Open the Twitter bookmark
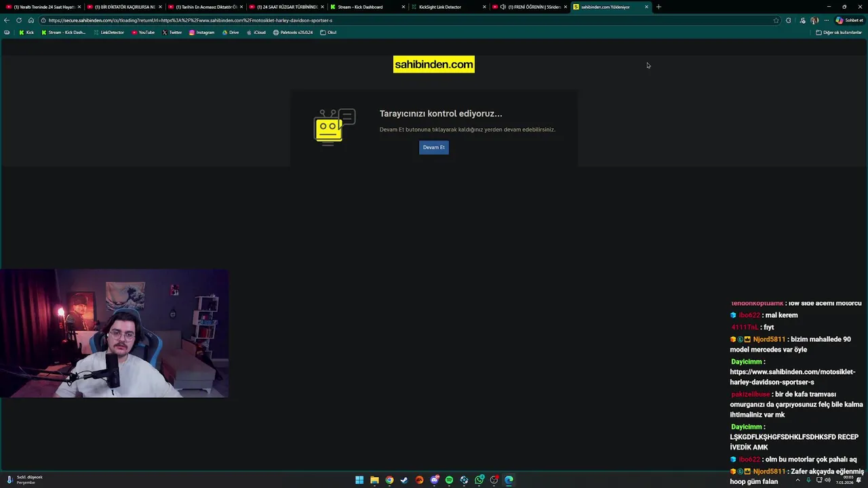This screenshot has height=488, width=868. (x=172, y=33)
